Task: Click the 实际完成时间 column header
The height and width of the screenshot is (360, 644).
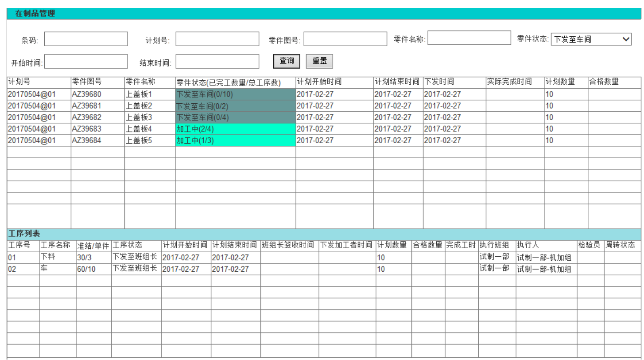Action: pyautogui.click(x=515, y=82)
